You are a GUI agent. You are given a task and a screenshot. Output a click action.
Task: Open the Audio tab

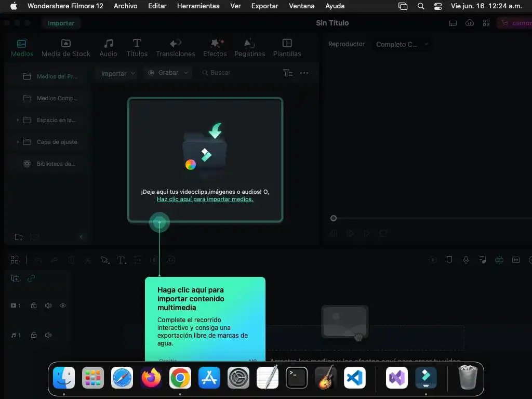click(108, 48)
